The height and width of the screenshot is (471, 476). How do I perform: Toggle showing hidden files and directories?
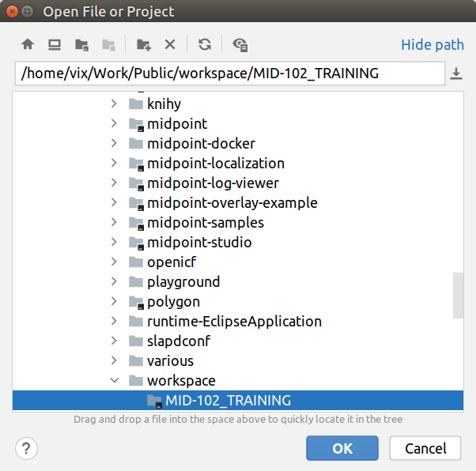point(240,45)
